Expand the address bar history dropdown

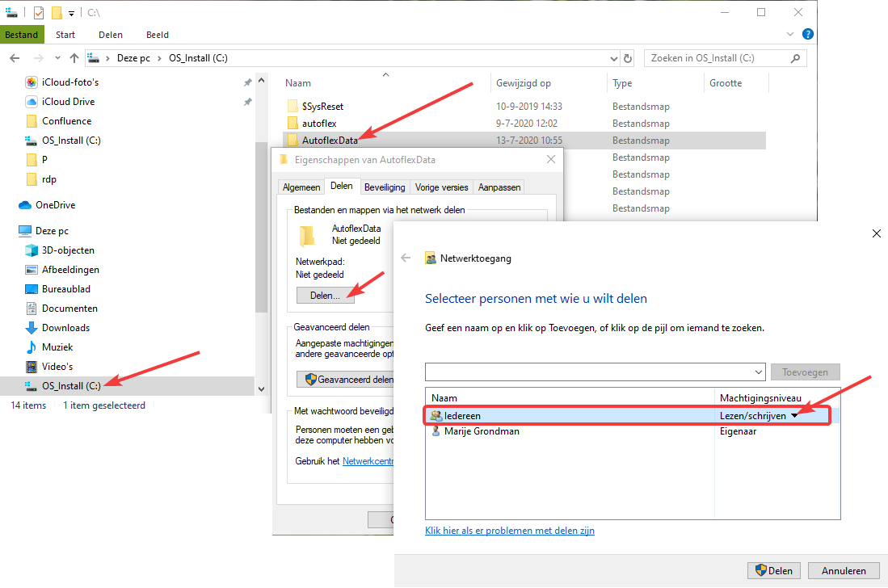pos(613,58)
